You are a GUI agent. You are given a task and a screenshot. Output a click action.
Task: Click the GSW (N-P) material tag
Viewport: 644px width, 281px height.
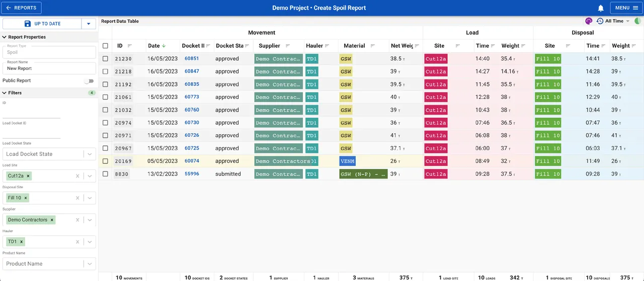click(x=363, y=174)
